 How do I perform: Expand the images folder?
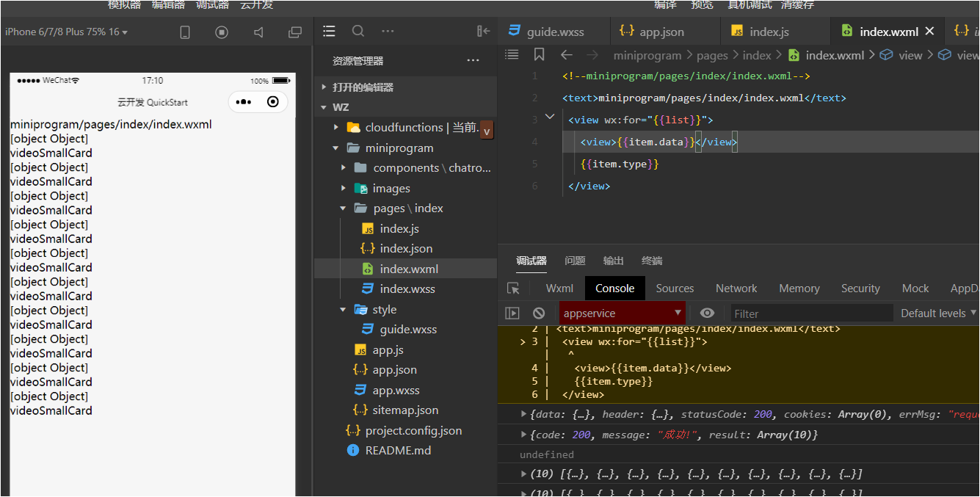click(x=343, y=189)
